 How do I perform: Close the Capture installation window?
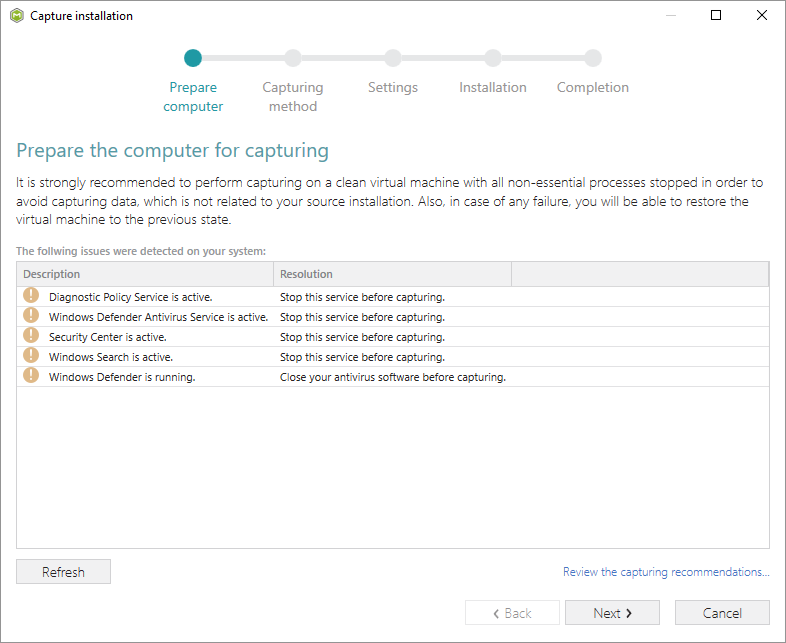[762, 15]
